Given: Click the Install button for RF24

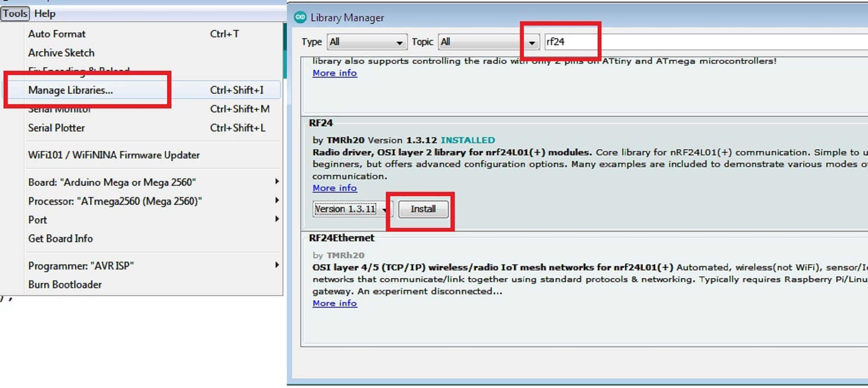Looking at the screenshot, I should coord(423,209).
